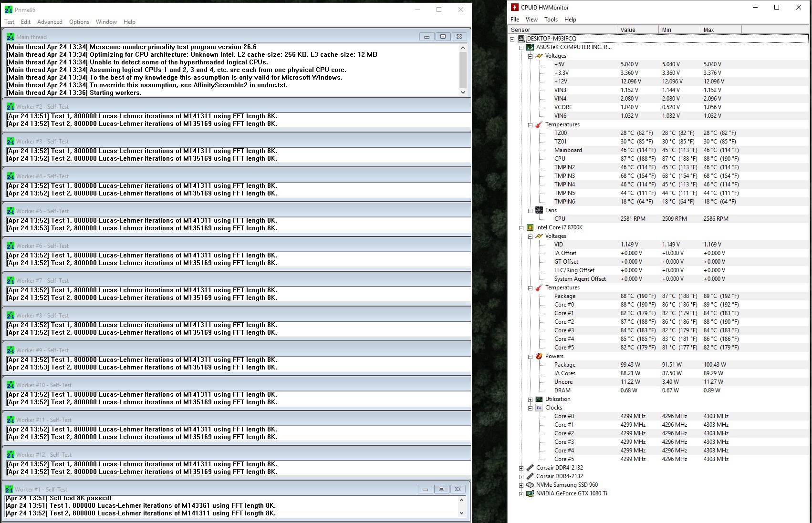The image size is (812, 523).
Task: Click the Prime95 icon in Main thread window
Action: [10, 37]
